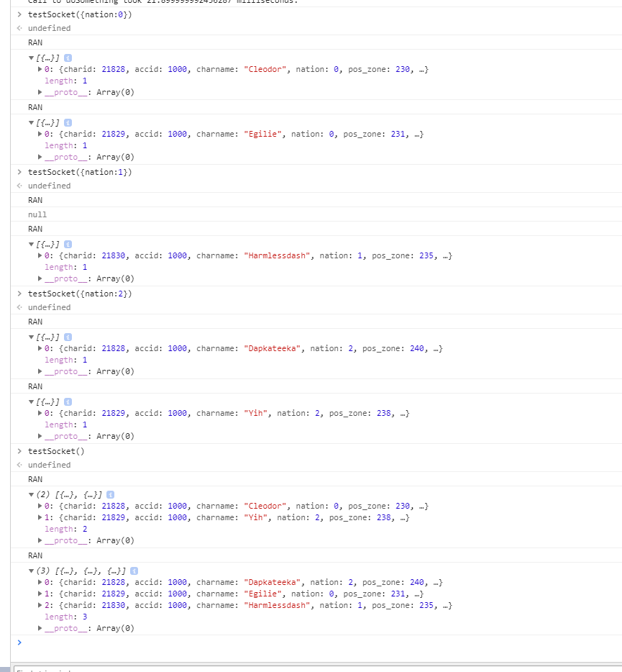Screen dimensions: 622x672
Task: Click the empty console prompt line
Action: (288, 643)
